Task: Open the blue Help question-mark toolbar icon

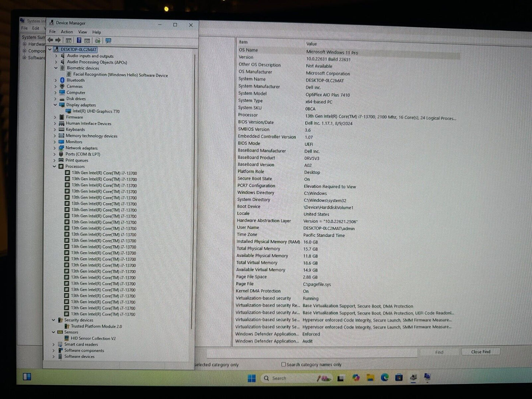Action: point(79,40)
